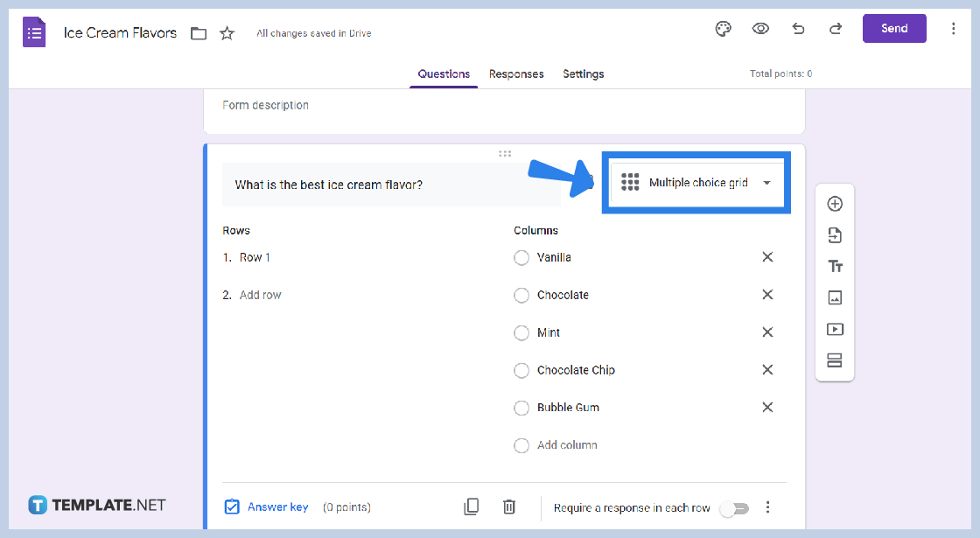Open the form's more options menu
The width and height of the screenshot is (980, 538).
(x=953, y=29)
